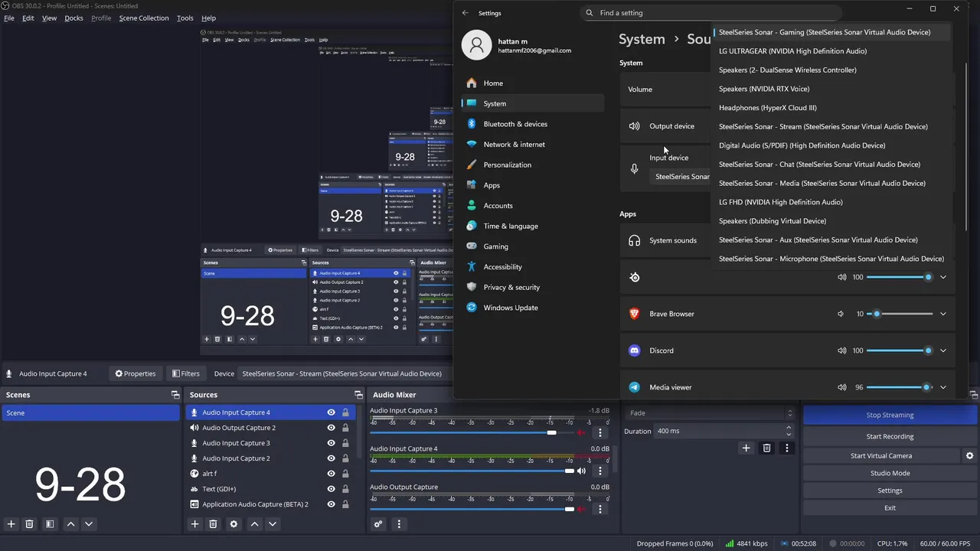Hide Audio Input Capture 4 source

[x=331, y=412]
